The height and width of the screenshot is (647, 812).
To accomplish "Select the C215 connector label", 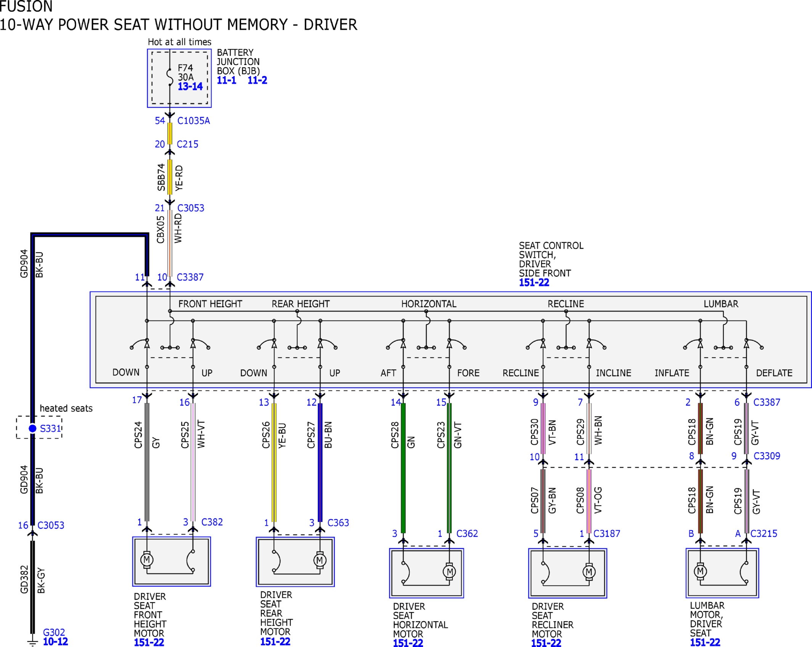I will pyautogui.click(x=188, y=144).
